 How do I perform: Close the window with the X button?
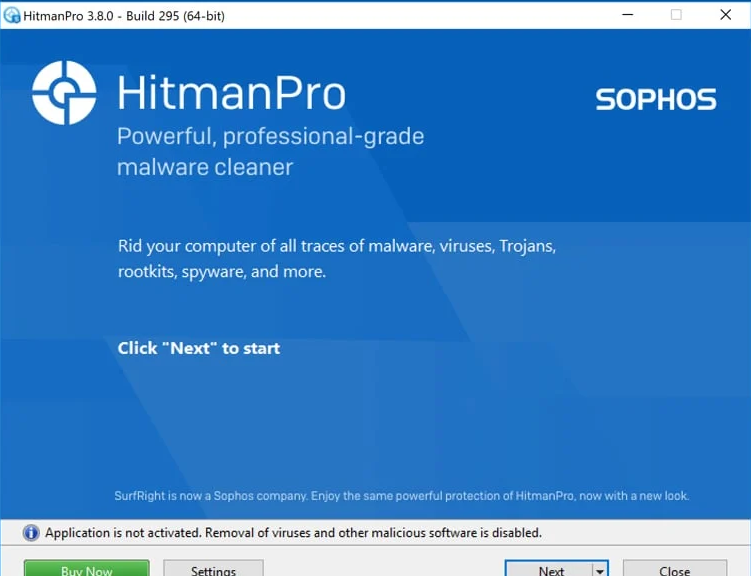(726, 15)
